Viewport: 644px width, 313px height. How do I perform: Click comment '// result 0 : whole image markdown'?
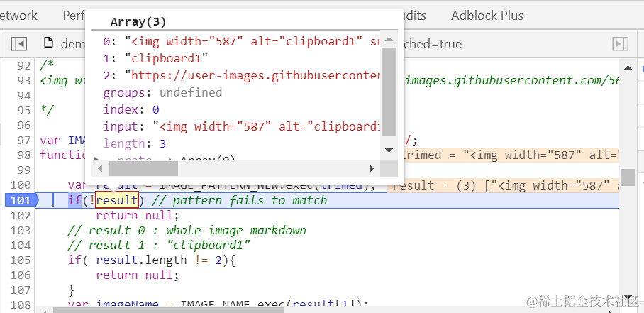tap(187, 230)
